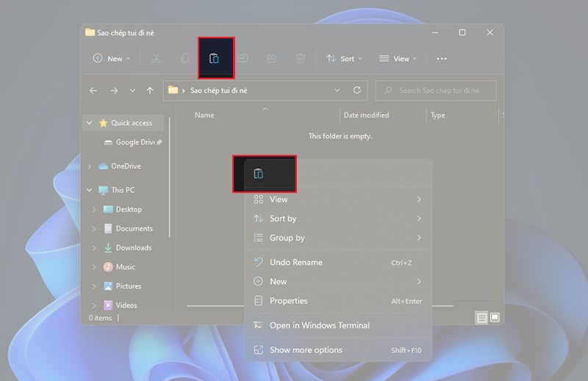The width and height of the screenshot is (588, 381).
Task: Open the Sort dropdown in the toolbar
Action: pyautogui.click(x=340, y=59)
